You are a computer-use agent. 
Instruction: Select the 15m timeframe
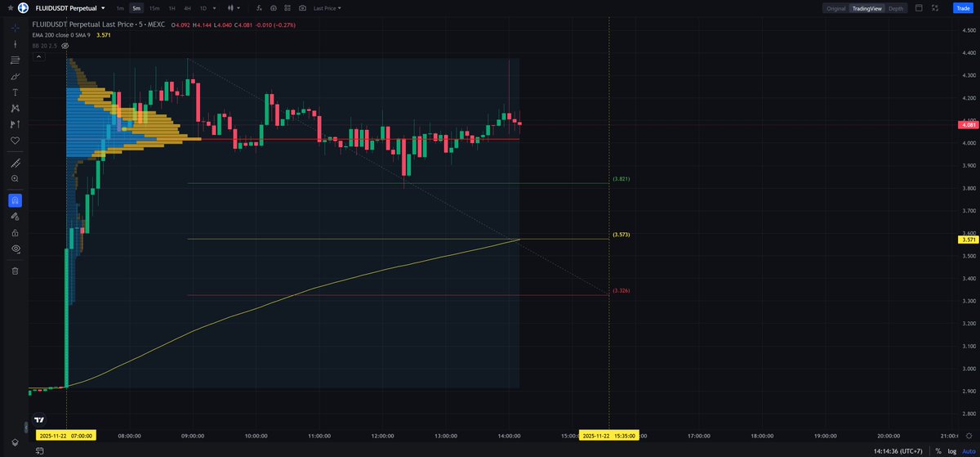(x=154, y=8)
